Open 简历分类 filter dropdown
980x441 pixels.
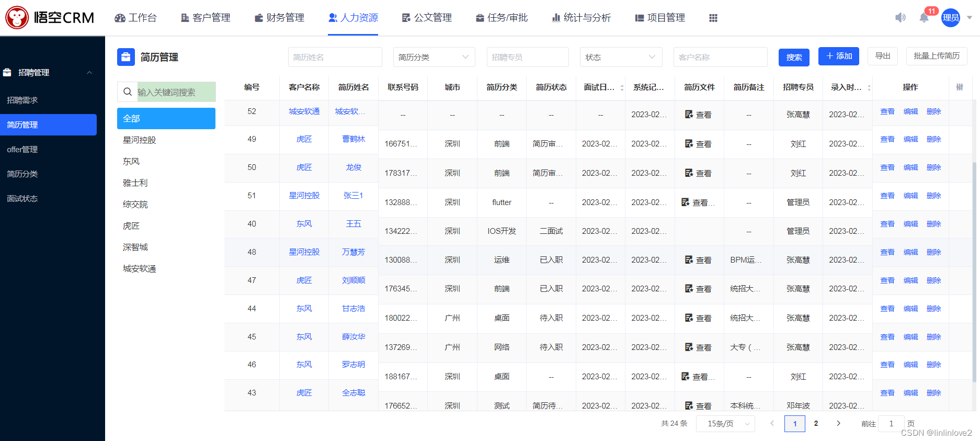click(x=434, y=57)
